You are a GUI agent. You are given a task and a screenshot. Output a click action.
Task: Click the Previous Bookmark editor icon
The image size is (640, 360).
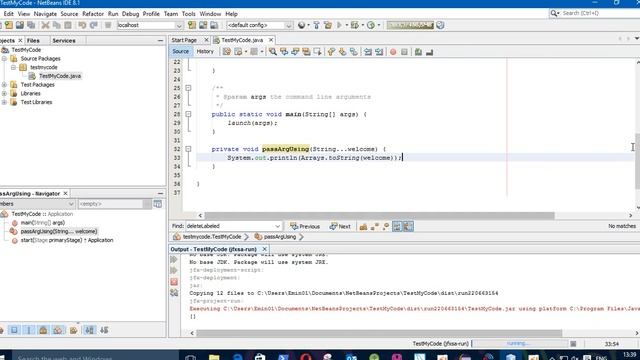coord(331,52)
